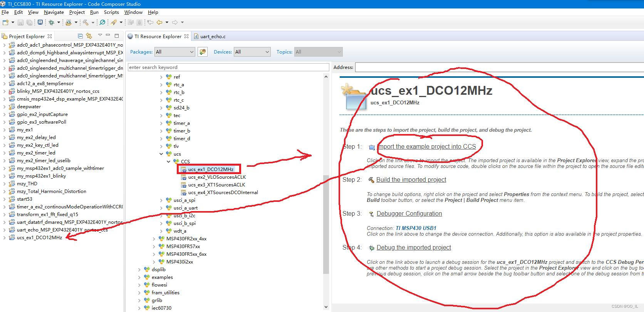Click the package manager icon beside Packages
The width and height of the screenshot is (644, 312).
click(x=203, y=52)
